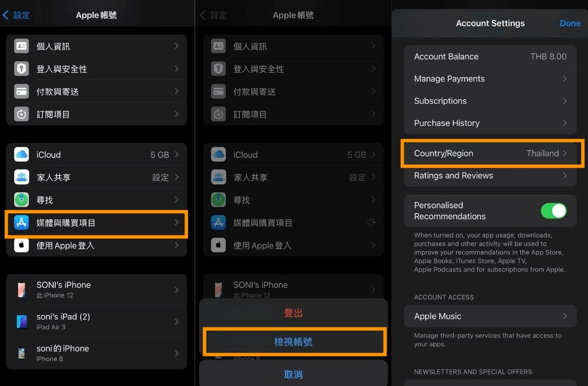
Task: Tap the dimmed 登入與安全性 icon in middle panel
Action: (218, 69)
